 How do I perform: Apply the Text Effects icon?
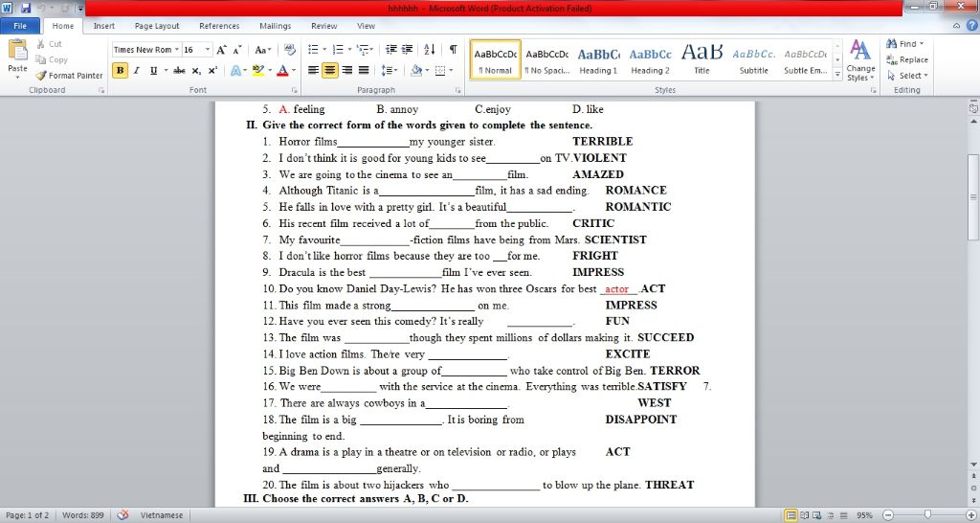(x=235, y=71)
